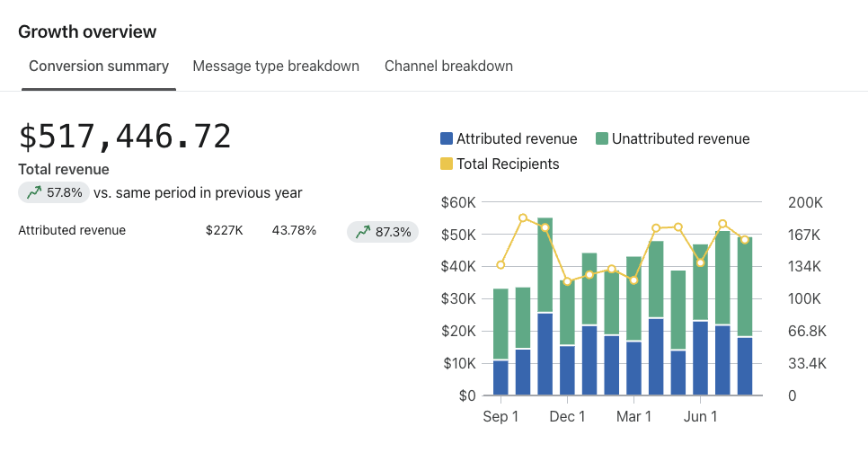Click the Dec 1 x-axis label

click(567, 417)
